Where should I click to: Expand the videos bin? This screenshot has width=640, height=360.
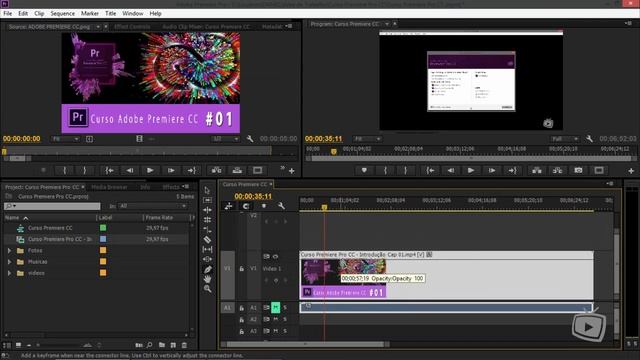tap(9, 273)
